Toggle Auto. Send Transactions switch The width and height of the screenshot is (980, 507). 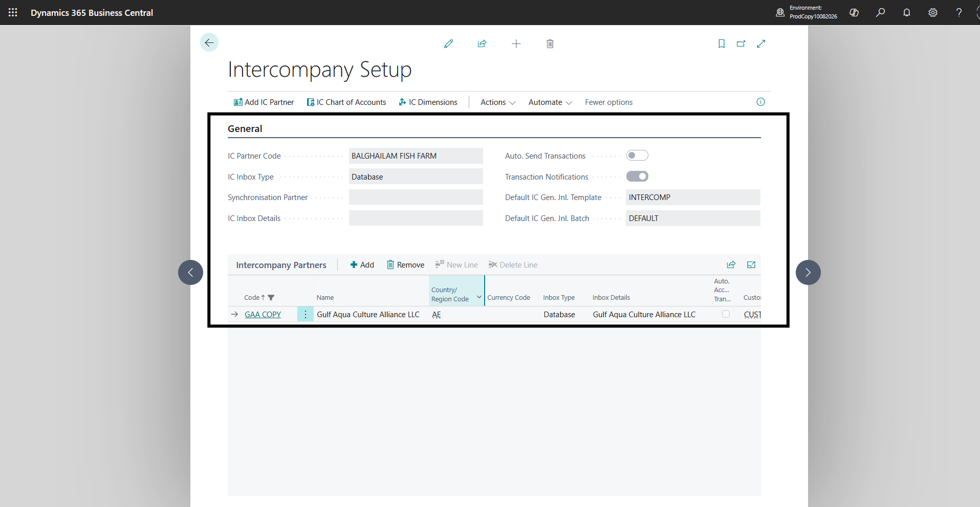point(637,156)
